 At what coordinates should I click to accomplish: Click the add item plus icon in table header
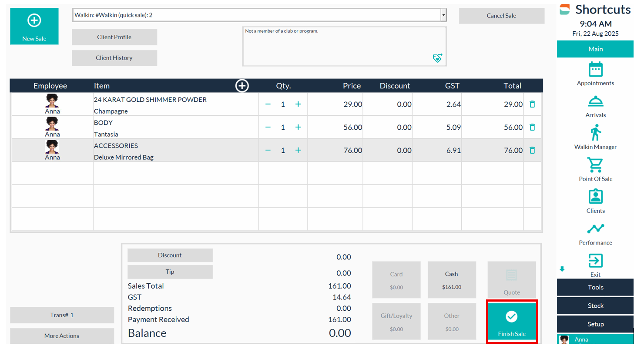(x=242, y=86)
